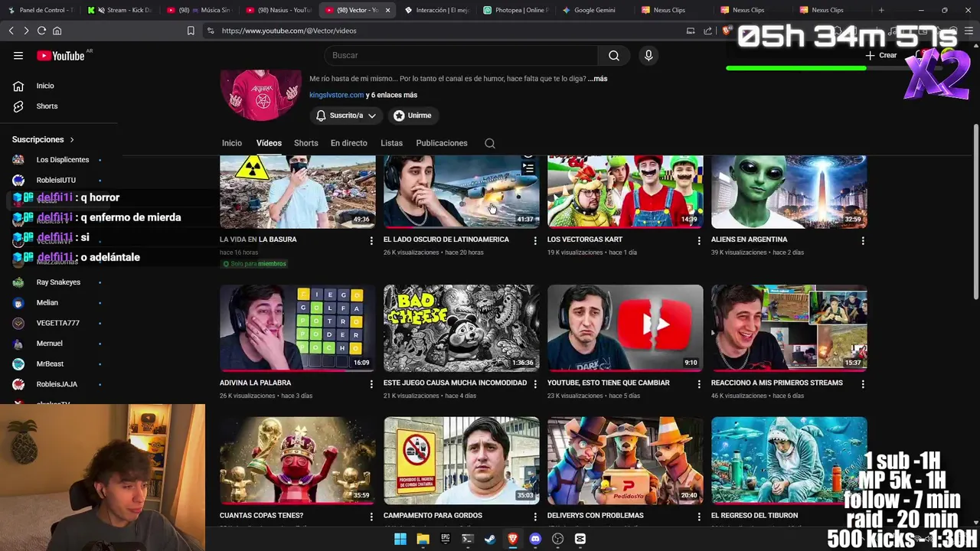Open File Explorer from taskbar

(423, 539)
